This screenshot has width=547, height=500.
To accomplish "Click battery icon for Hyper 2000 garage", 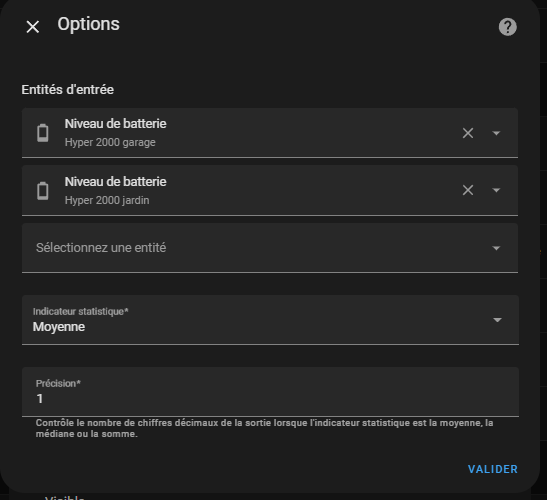I will [x=43, y=133].
